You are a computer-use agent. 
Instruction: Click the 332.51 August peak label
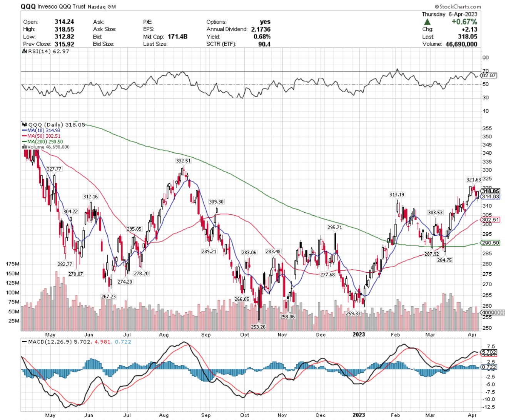(x=183, y=161)
